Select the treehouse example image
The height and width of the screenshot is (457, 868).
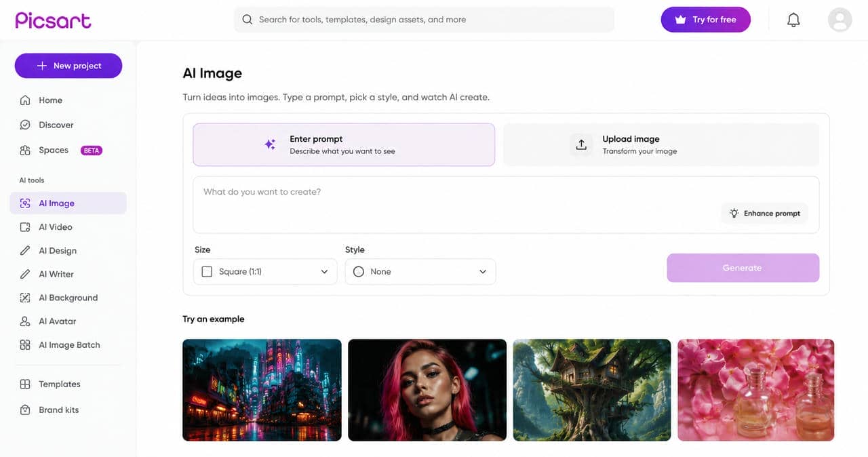(592, 390)
